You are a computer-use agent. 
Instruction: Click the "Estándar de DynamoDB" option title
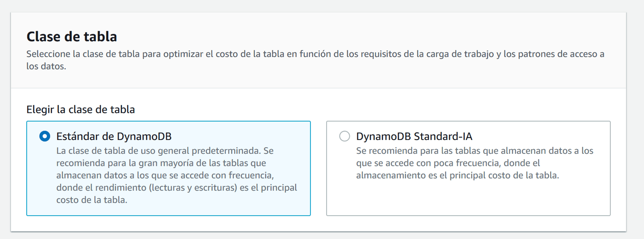click(114, 136)
